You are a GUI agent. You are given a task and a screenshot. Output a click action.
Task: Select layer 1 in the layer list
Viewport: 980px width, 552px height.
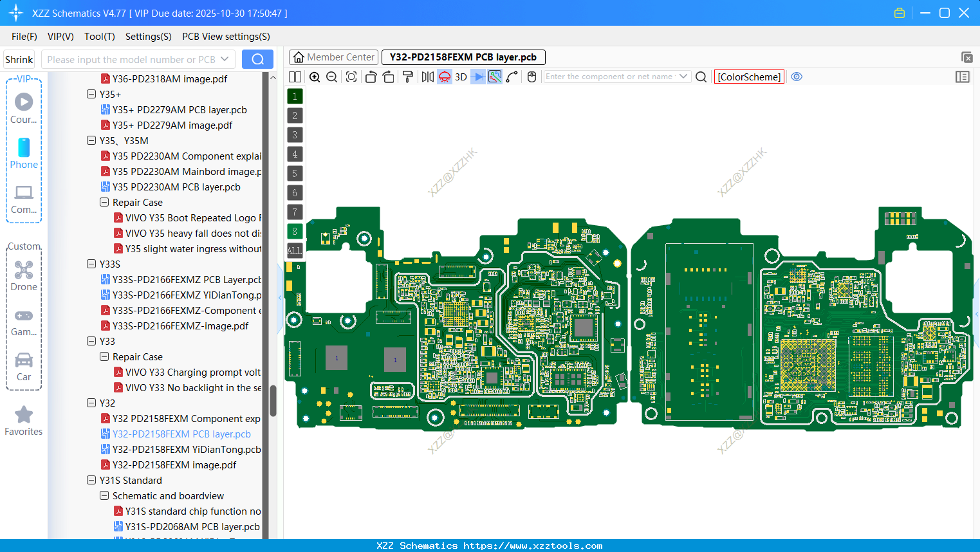(295, 96)
